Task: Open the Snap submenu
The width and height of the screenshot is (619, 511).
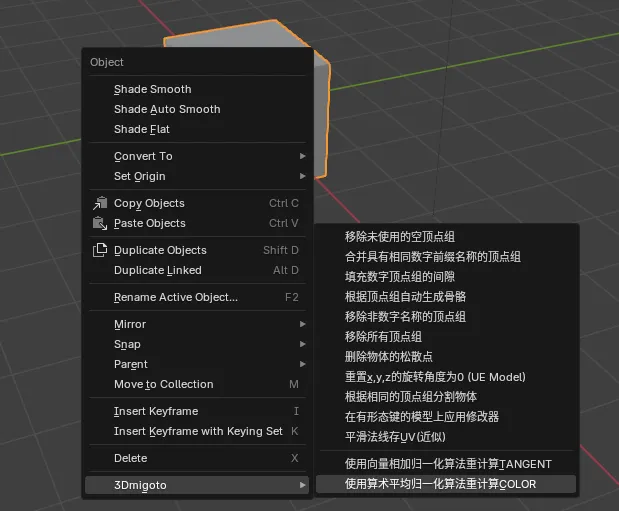Action: pos(197,344)
